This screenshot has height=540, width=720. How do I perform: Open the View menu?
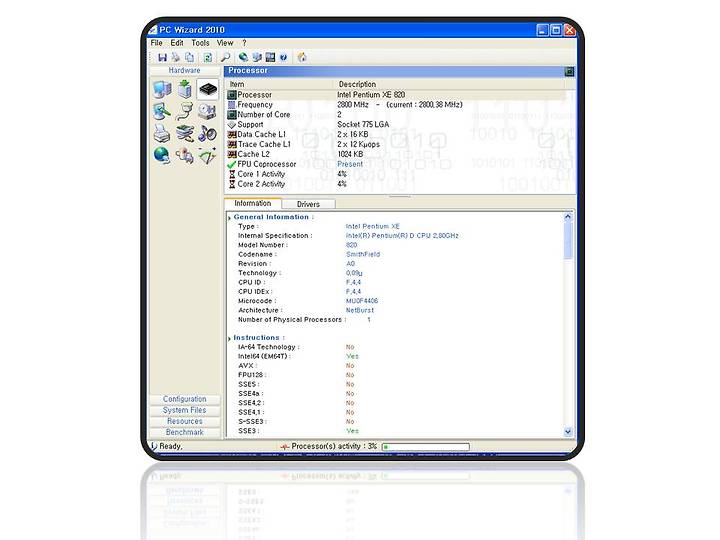tap(225, 43)
